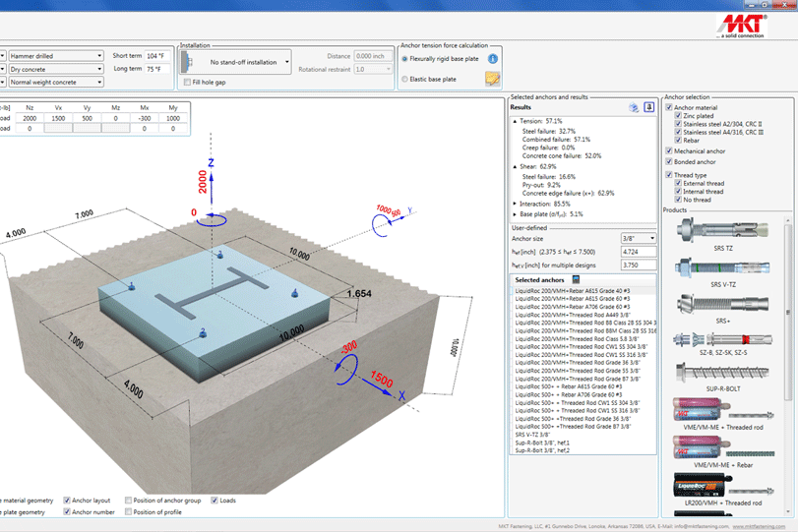Click the Y-axis 1000 moment rotation symbol
The height and width of the screenshot is (532, 798).
click(x=381, y=225)
